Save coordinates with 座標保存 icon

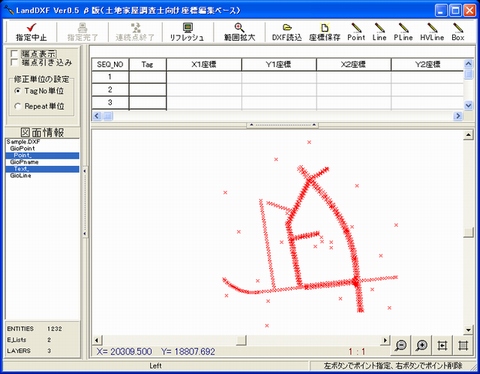tap(324, 27)
